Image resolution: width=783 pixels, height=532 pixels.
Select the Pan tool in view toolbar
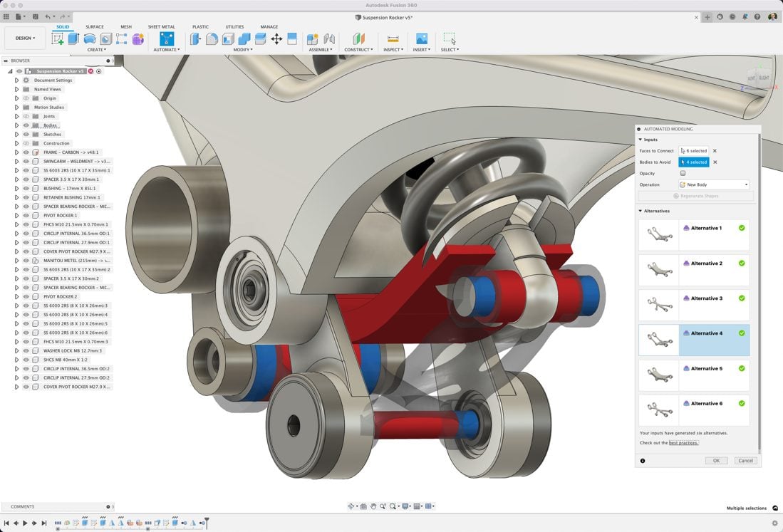pos(373,506)
